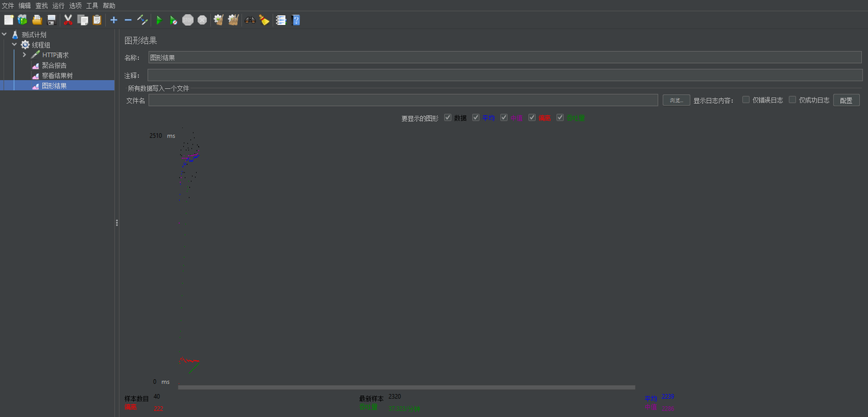Click the Save floppy disk icon
Viewport: 868px width, 417px height.
click(x=52, y=20)
